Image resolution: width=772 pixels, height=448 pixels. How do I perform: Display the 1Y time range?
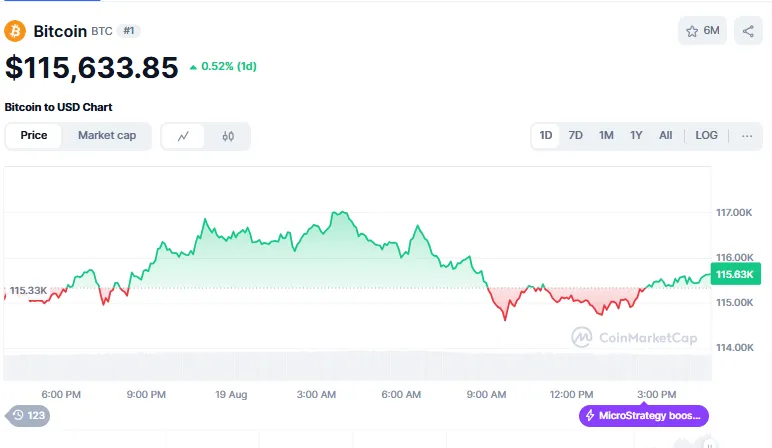636,136
